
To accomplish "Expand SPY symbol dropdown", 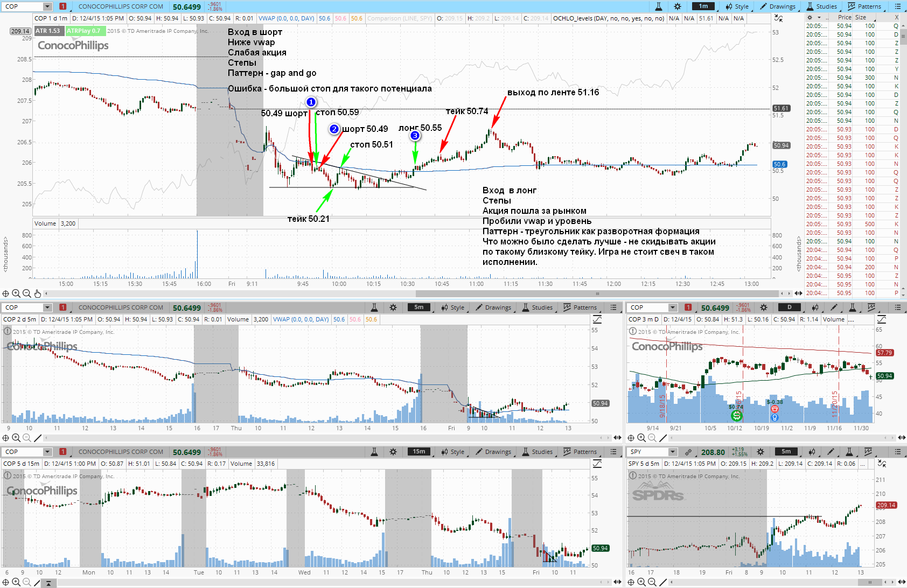I will [x=673, y=452].
